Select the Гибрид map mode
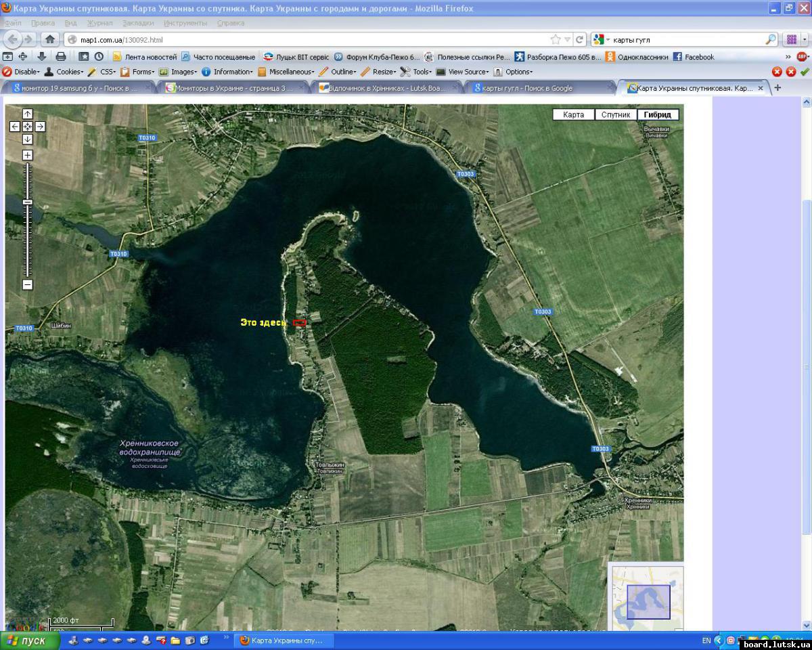812x650 pixels. coord(657,114)
